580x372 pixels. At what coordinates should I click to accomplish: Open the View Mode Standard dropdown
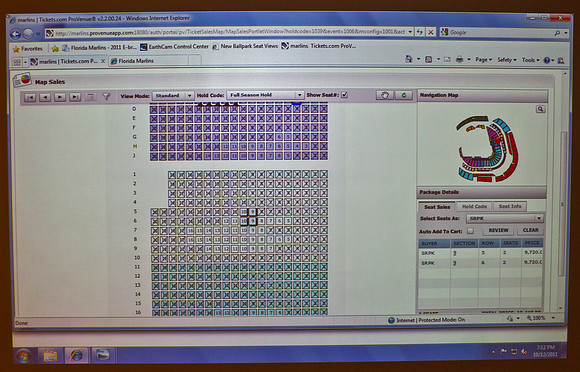click(x=172, y=95)
